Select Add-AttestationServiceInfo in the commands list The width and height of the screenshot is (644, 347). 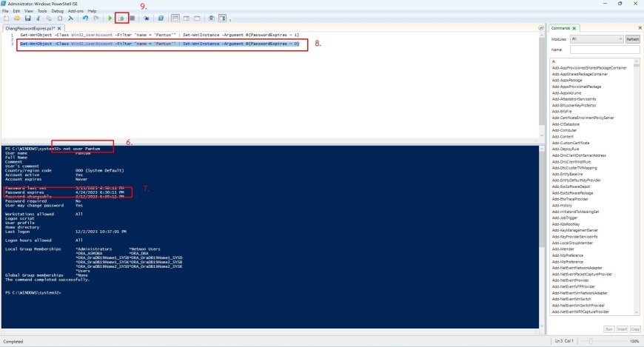pos(574,99)
